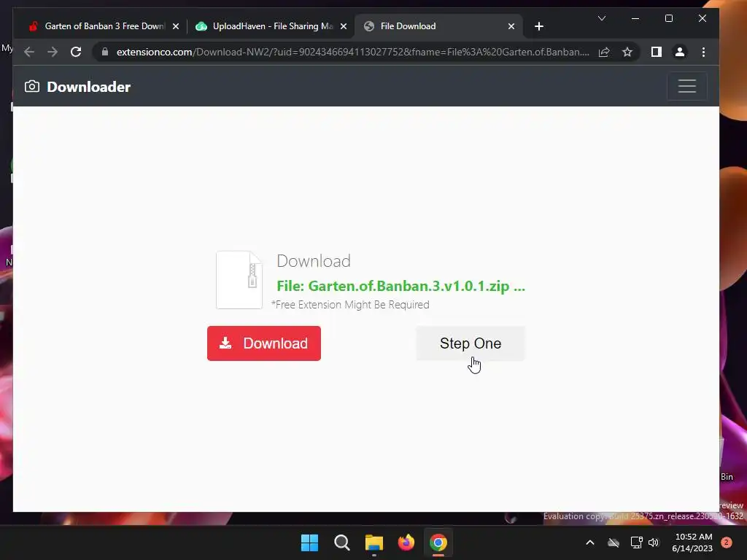Screen dimensions: 747x560
Task: Bookmark this page with star icon
Action: [627, 52]
